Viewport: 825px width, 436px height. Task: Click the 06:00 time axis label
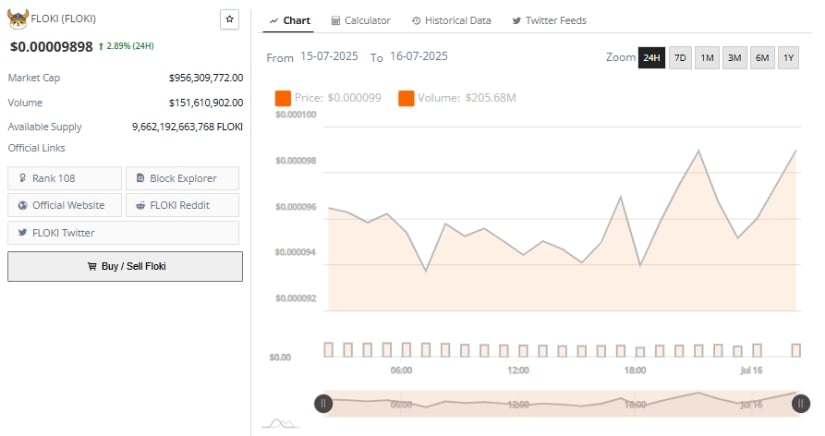[x=401, y=370]
